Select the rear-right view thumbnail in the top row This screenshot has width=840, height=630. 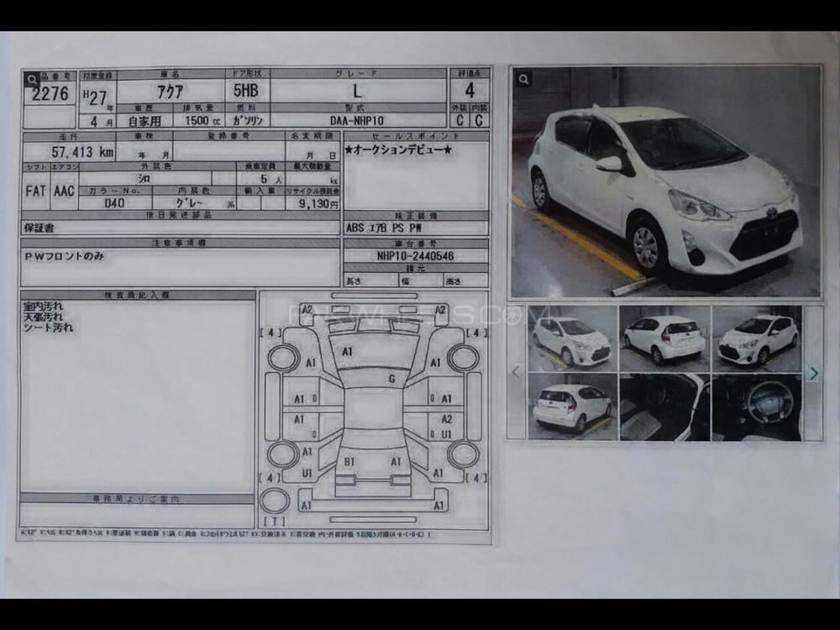point(664,339)
